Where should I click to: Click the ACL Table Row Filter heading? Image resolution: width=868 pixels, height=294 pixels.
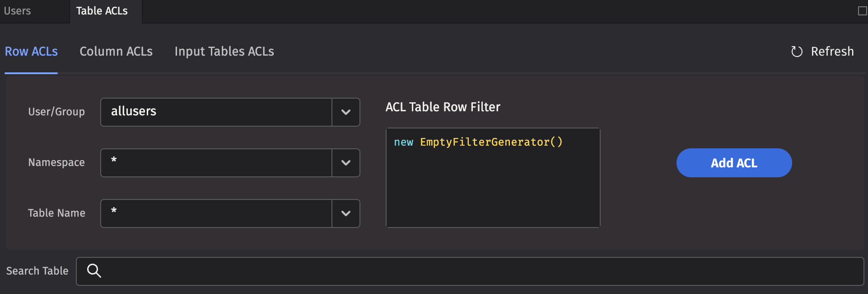(443, 107)
